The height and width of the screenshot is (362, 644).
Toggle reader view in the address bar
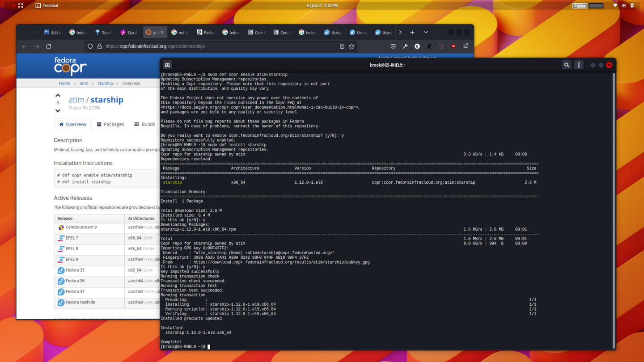342,46
